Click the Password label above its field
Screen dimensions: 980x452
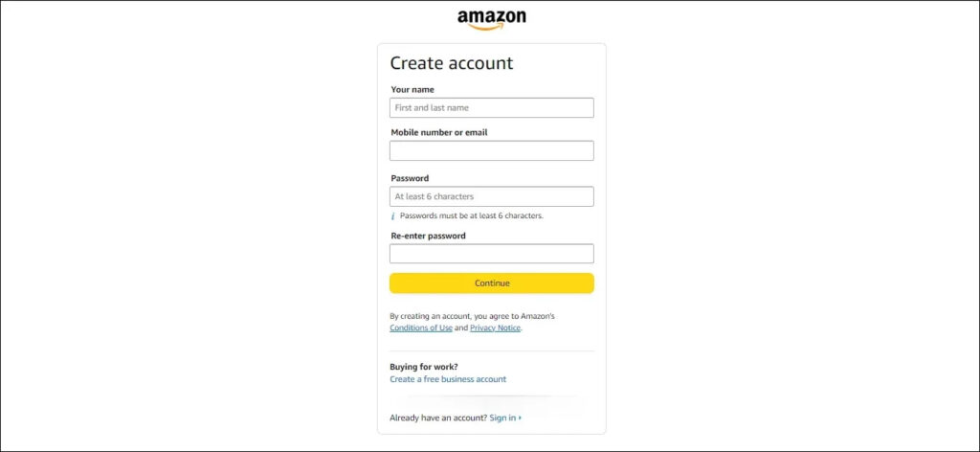(x=410, y=178)
